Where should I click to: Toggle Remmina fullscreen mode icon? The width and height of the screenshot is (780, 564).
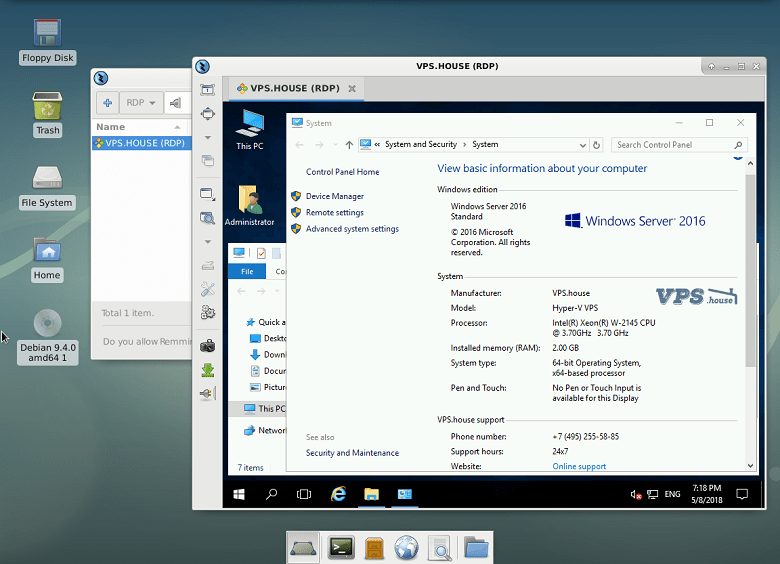pyautogui.click(x=208, y=114)
